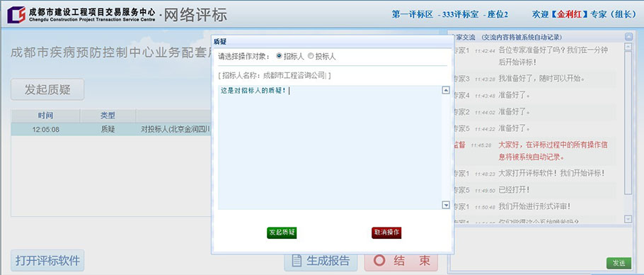Click the chat panel scroll down arrow

pos(628,219)
